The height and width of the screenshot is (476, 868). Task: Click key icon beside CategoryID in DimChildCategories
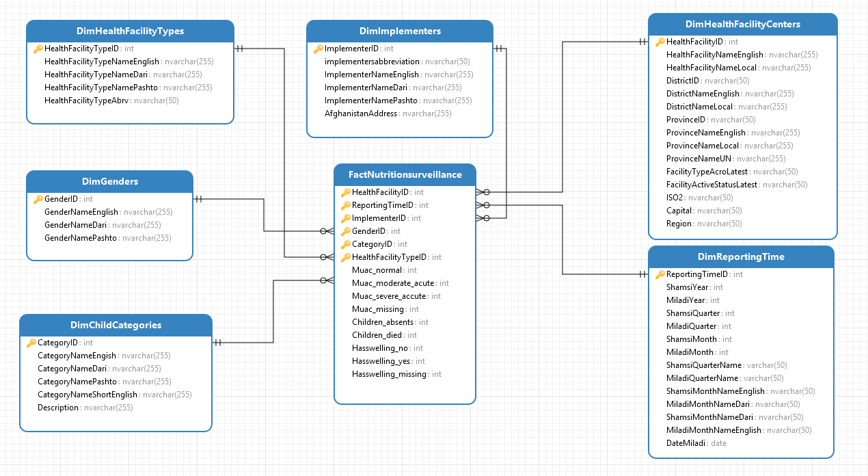coord(31,343)
